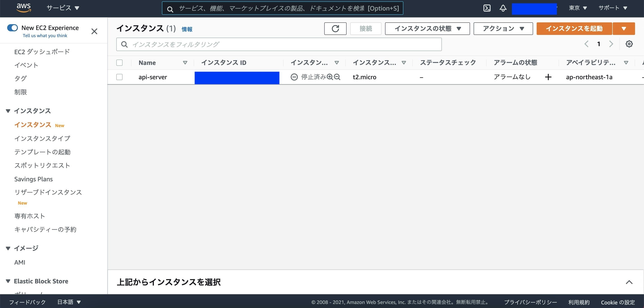Image resolution: width=644 pixels, height=308 pixels.
Task: Open the インスタンスの状態 dropdown
Action: [427, 28]
